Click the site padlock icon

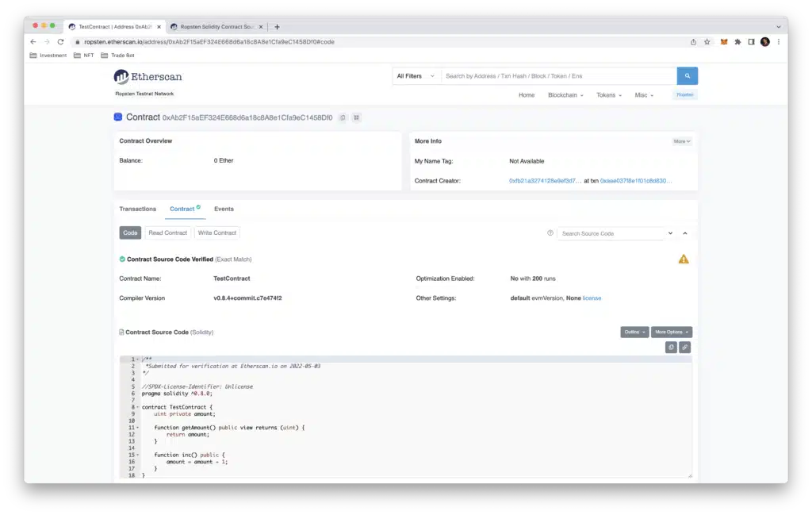pyautogui.click(x=78, y=42)
